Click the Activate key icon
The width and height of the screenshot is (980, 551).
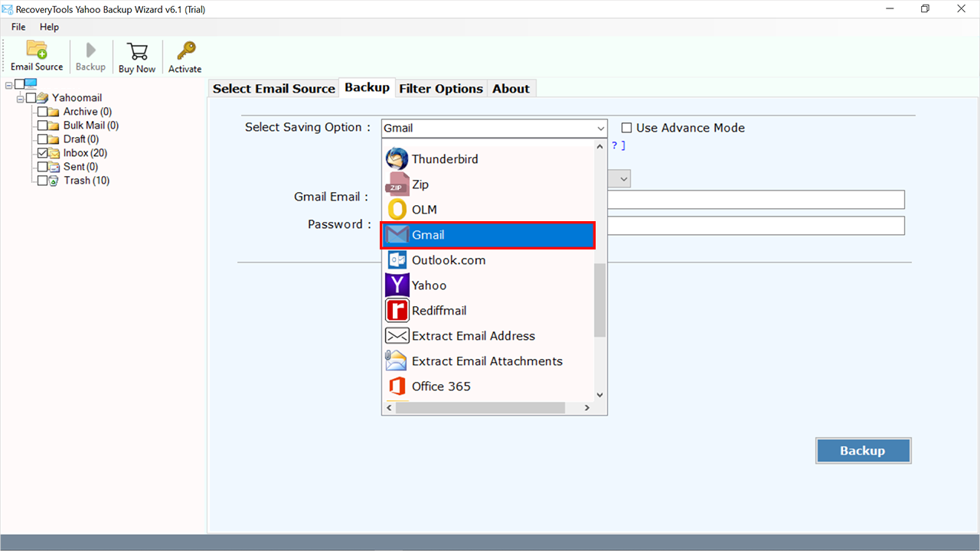tap(185, 51)
